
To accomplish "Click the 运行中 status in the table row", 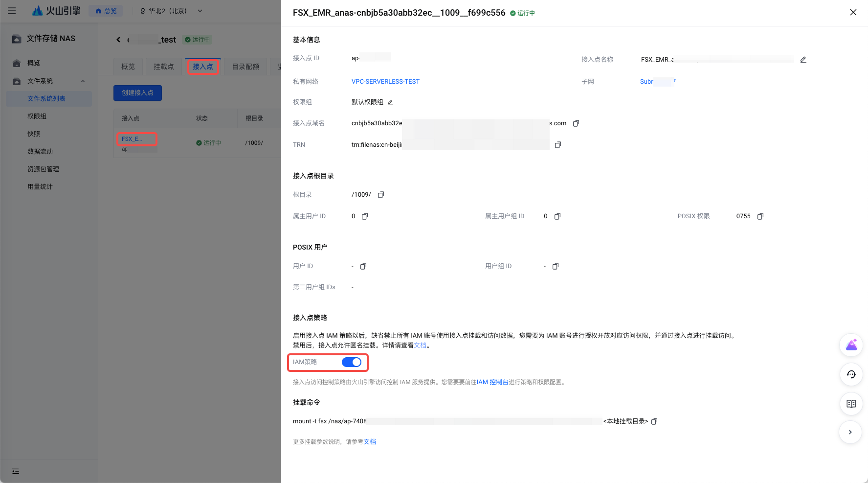I will coord(209,143).
